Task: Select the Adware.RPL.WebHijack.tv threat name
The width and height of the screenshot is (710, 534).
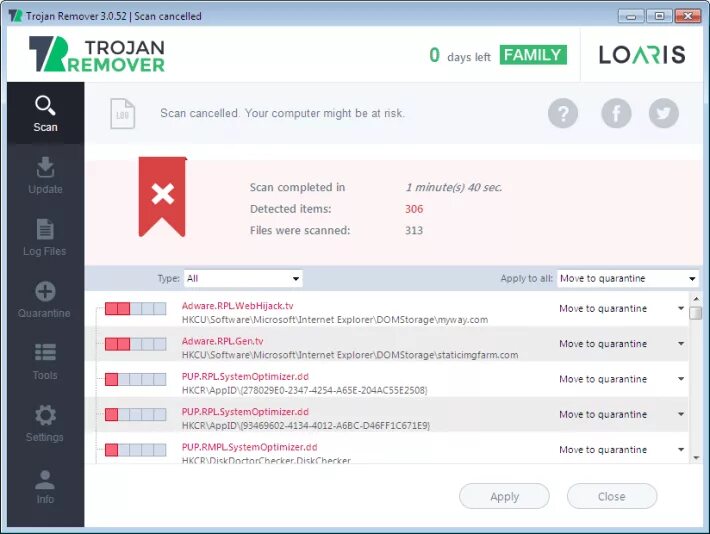Action: [237, 306]
